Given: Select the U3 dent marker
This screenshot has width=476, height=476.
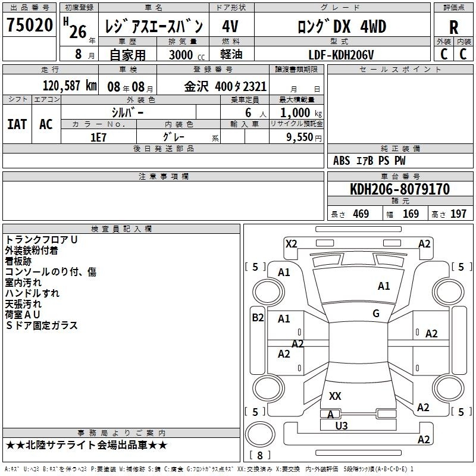Looking at the screenshot, I should pos(342,425).
